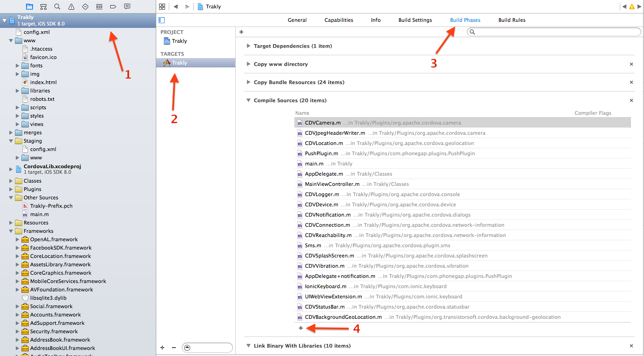Toggle the project and targets list sidebar
Screen dimensions: 644x356
pyautogui.click(x=162, y=20)
